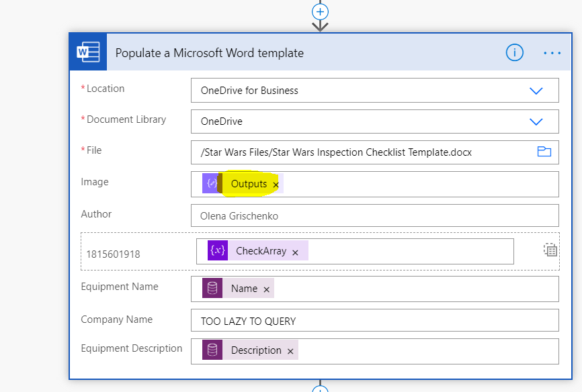Click the plus insert step icon above

pyautogui.click(x=321, y=11)
